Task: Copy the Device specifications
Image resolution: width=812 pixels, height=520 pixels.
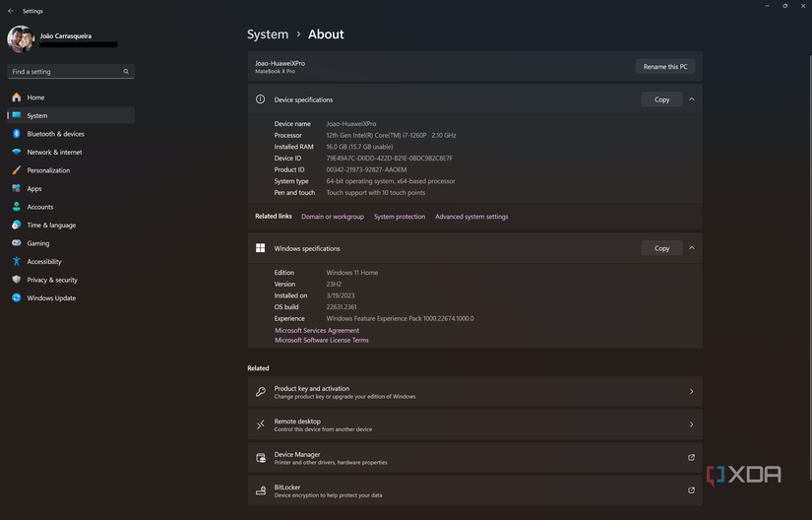Action: click(x=661, y=99)
